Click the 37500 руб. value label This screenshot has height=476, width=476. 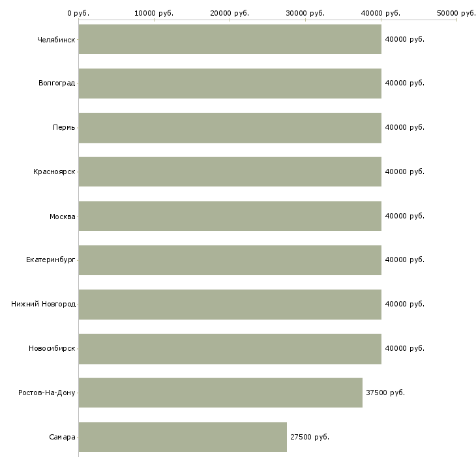[385, 393]
